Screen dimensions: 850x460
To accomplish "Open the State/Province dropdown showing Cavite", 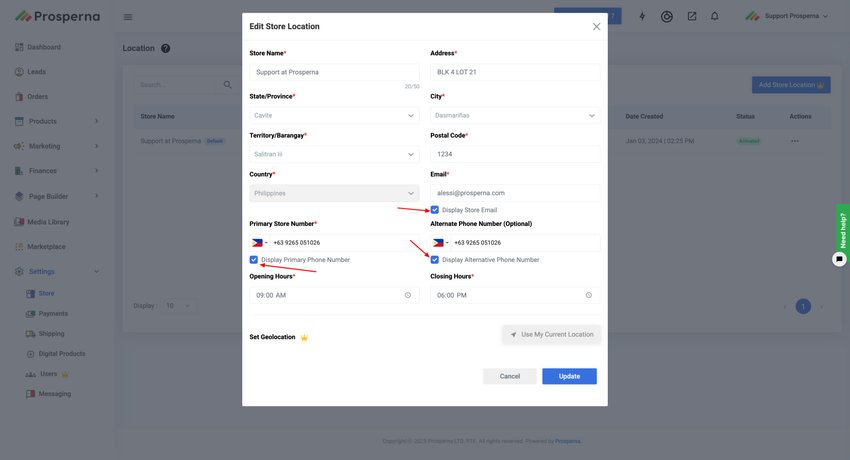I will click(x=334, y=115).
